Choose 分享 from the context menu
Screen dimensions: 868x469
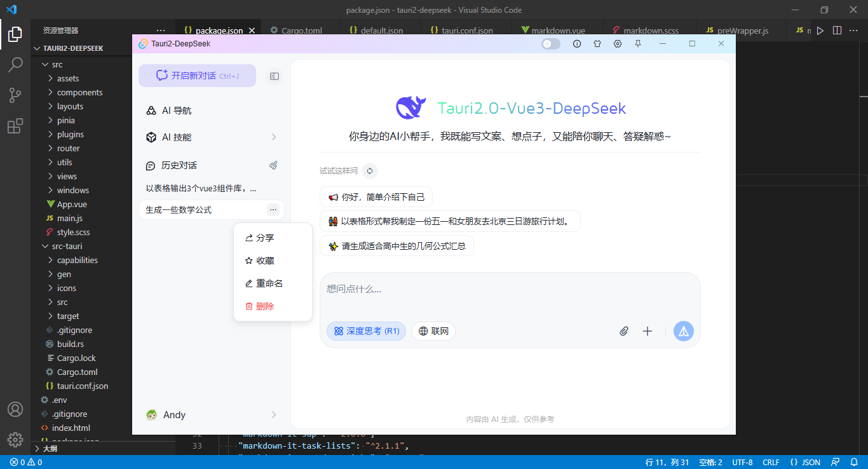pos(273,238)
